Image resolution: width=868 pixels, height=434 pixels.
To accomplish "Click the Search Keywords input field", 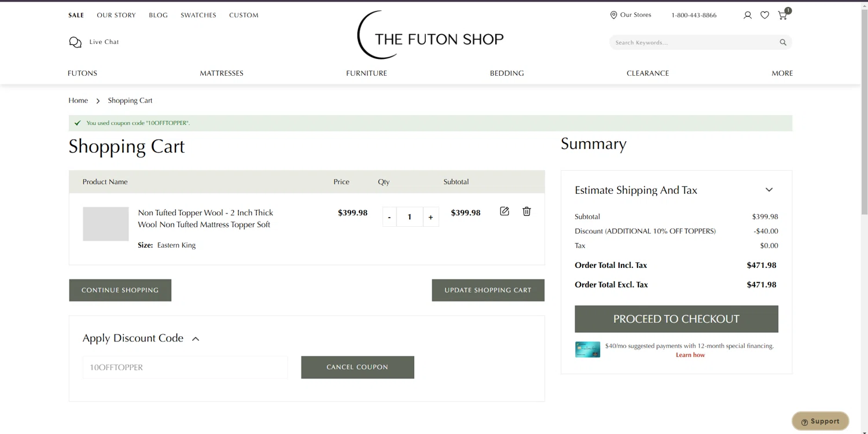I will [694, 42].
